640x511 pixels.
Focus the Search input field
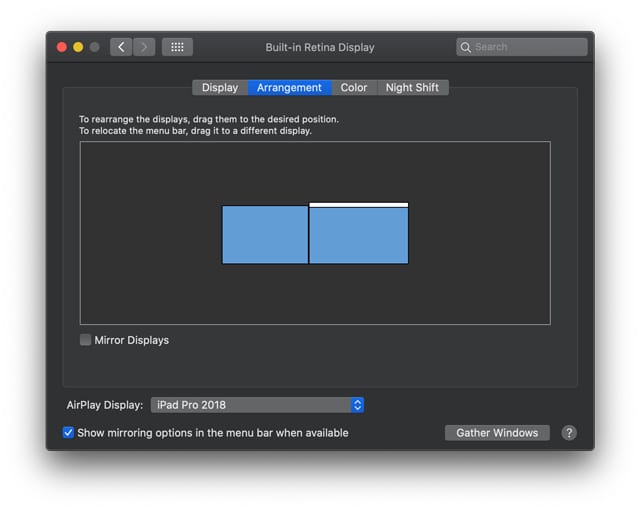[x=522, y=47]
